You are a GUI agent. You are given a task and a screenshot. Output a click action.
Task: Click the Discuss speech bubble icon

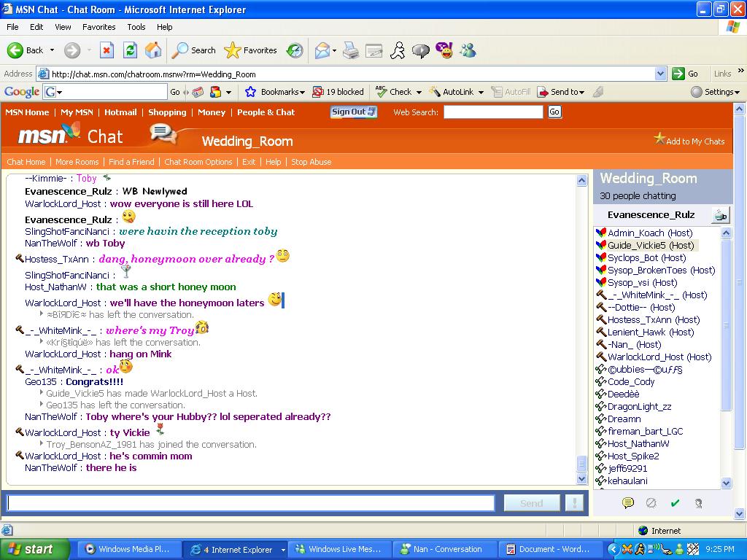coord(420,50)
